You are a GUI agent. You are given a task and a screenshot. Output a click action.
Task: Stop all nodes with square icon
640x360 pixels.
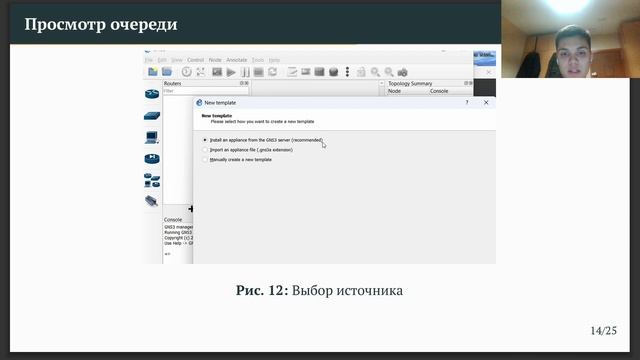(x=258, y=72)
